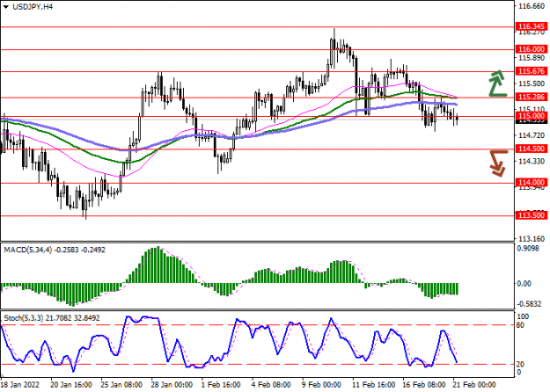The width and height of the screenshot is (550, 392).
Task: Click the 114.330 price scale value
Action: point(532,162)
